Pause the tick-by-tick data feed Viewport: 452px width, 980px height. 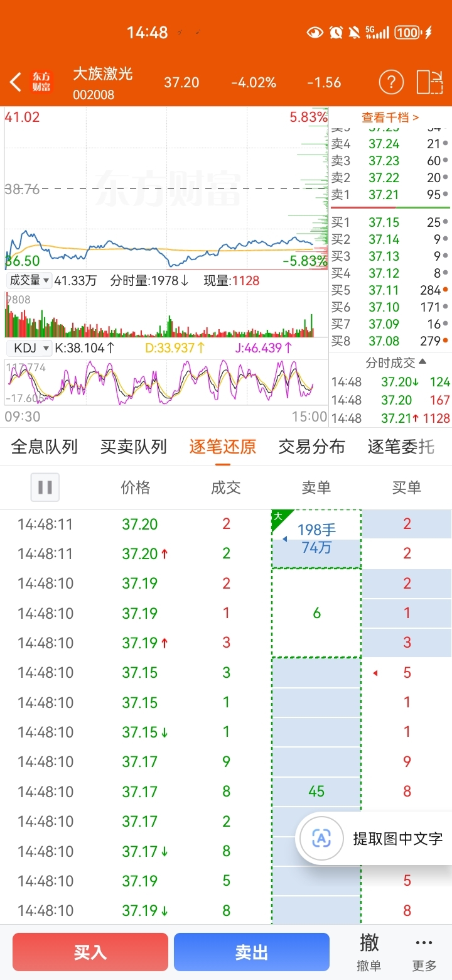coord(45,487)
